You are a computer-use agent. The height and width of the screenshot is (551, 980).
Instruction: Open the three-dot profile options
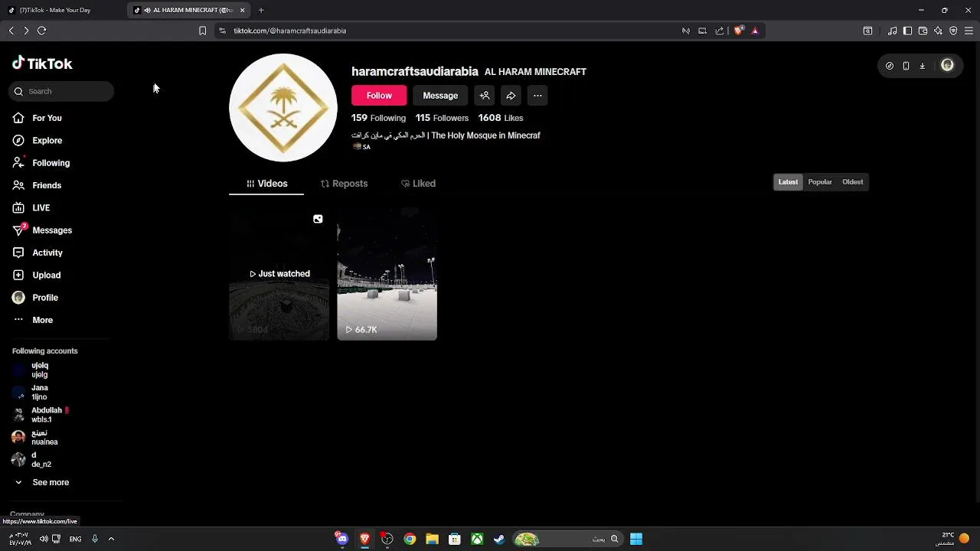click(x=537, y=96)
